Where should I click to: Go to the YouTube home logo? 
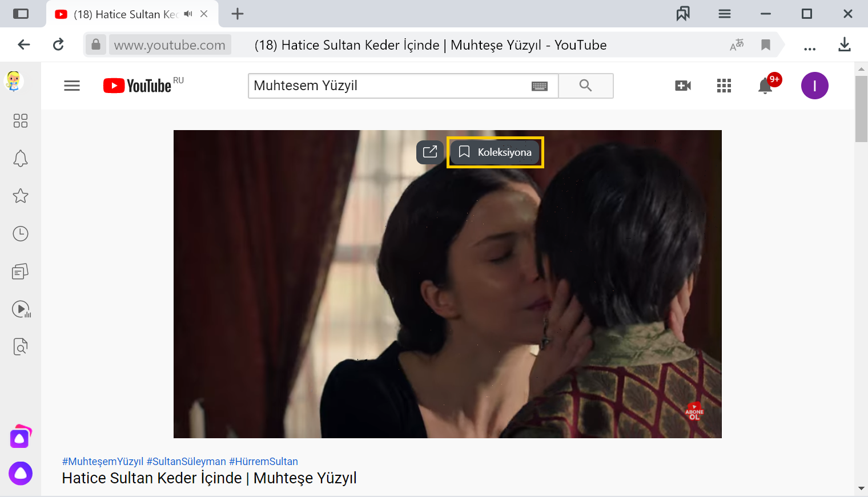point(138,86)
